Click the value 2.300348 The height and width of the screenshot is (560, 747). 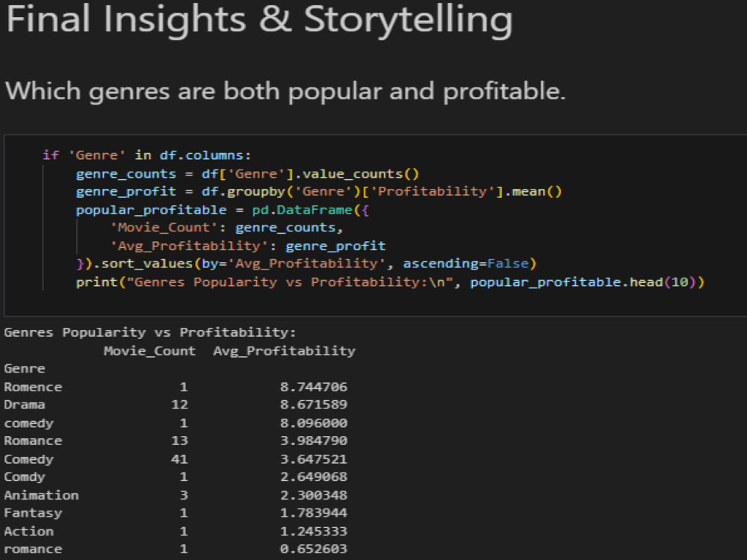(x=314, y=495)
